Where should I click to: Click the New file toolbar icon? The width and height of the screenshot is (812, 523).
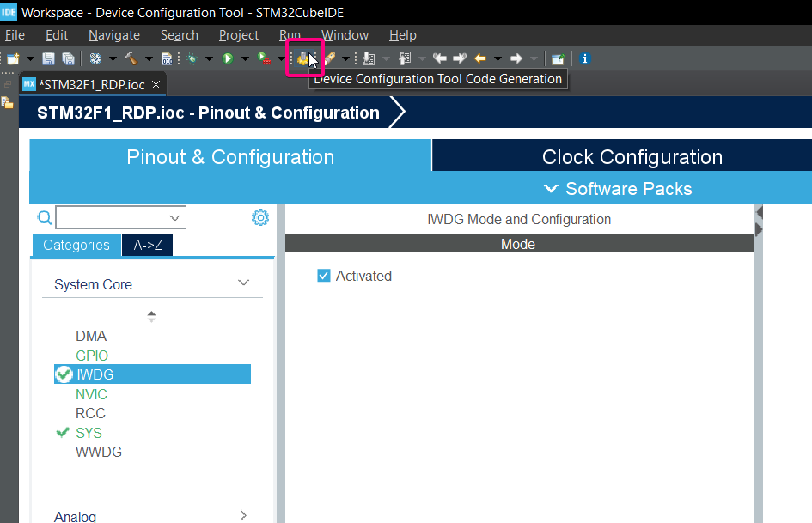[13, 58]
